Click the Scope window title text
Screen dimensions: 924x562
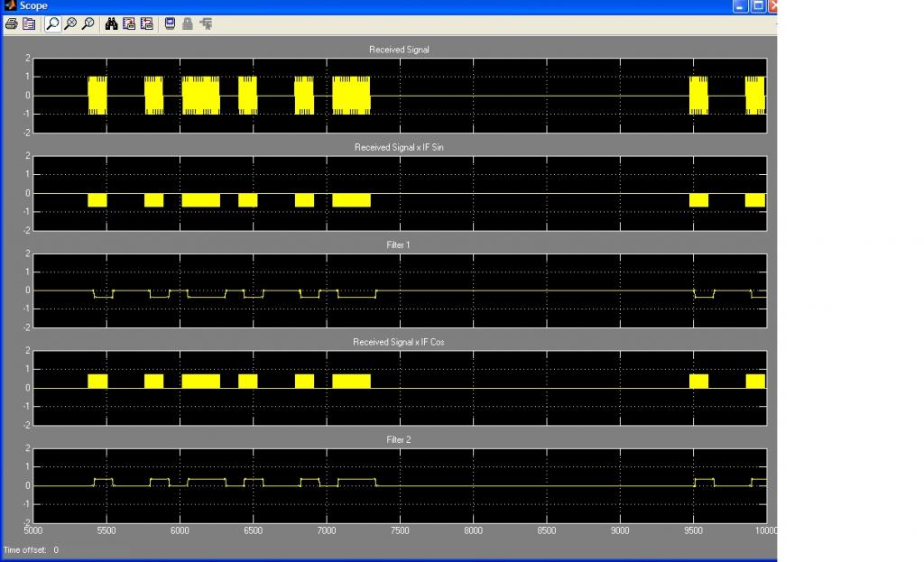pyautogui.click(x=33, y=6)
